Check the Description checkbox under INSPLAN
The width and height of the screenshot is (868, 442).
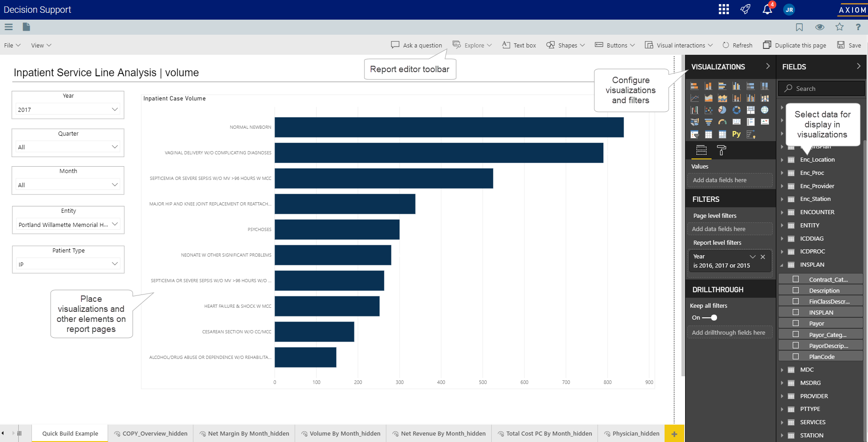tap(796, 290)
